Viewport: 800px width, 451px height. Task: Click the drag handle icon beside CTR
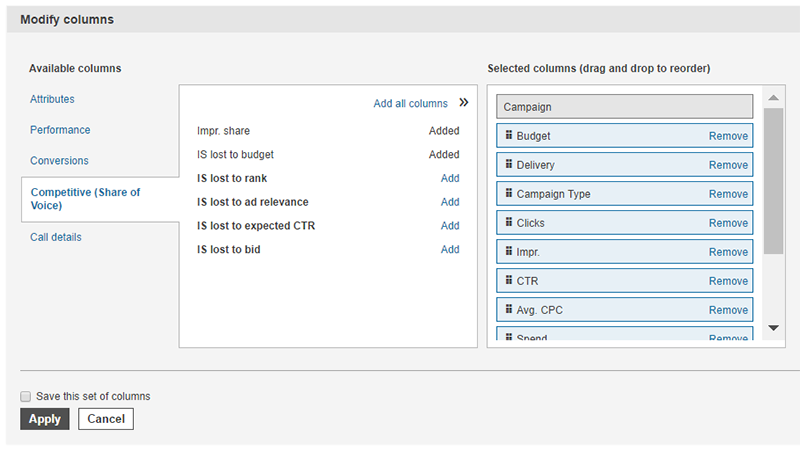pyautogui.click(x=508, y=280)
